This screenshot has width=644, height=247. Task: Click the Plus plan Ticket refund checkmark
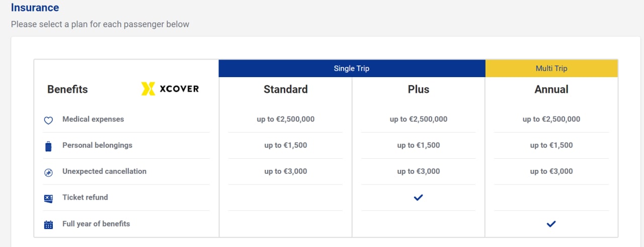click(x=418, y=198)
